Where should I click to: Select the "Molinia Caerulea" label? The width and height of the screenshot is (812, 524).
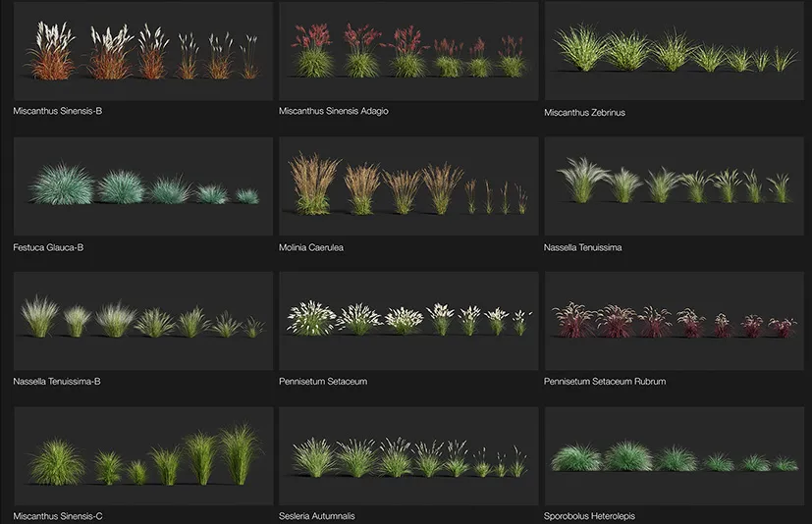tap(311, 247)
